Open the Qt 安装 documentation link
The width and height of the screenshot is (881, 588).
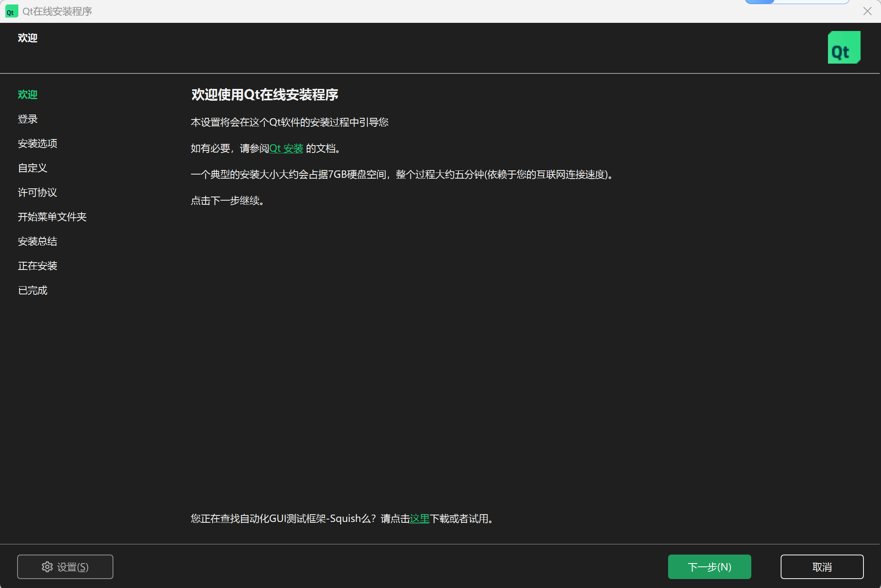pyautogui.click(x=286, y=148)
